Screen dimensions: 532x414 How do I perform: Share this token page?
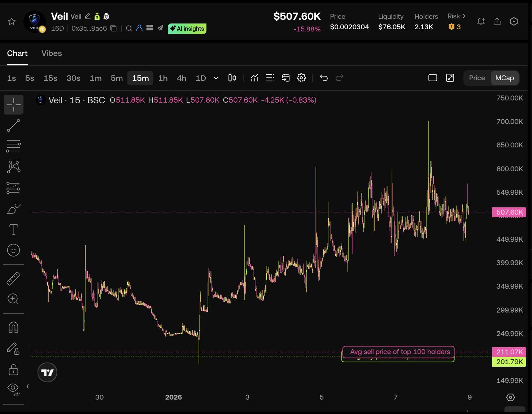click(x=497, y=22)
